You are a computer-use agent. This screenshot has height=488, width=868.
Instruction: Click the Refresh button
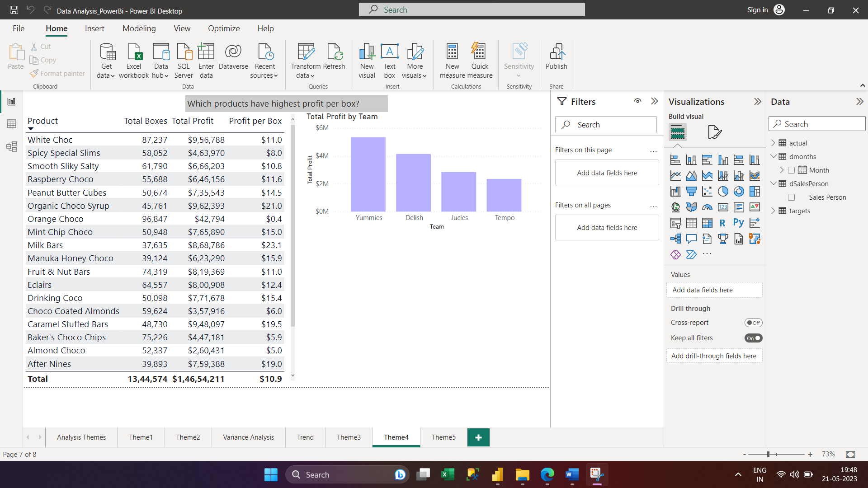334,57
